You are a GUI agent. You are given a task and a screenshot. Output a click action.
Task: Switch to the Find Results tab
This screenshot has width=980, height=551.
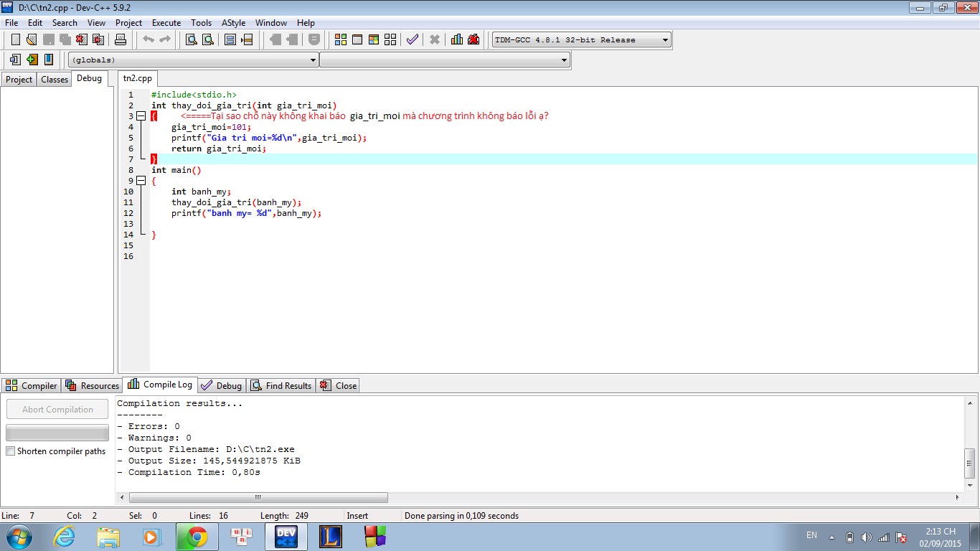click(281, 386)
